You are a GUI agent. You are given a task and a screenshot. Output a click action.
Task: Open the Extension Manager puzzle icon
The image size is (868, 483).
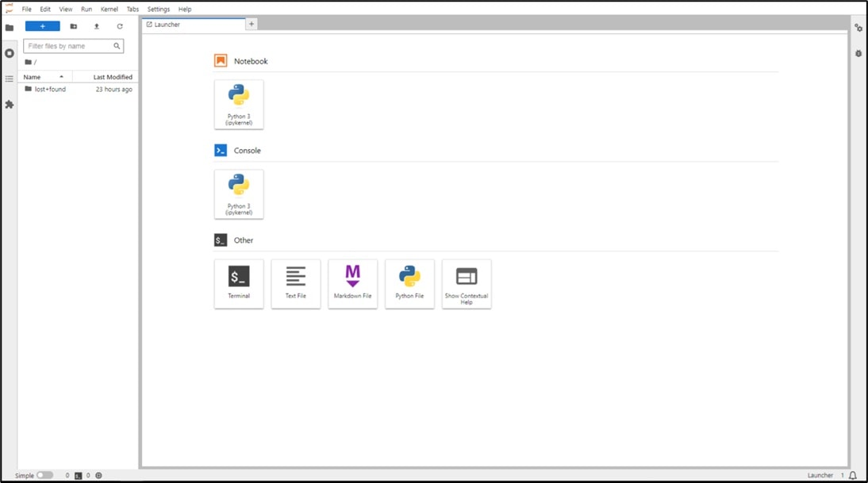pyautogui.click(x=10, y=104)
